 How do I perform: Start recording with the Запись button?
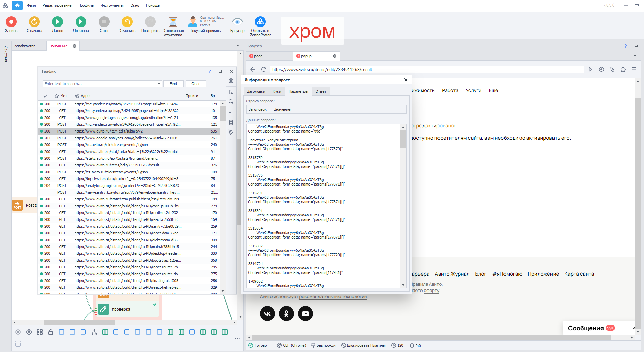11,24
